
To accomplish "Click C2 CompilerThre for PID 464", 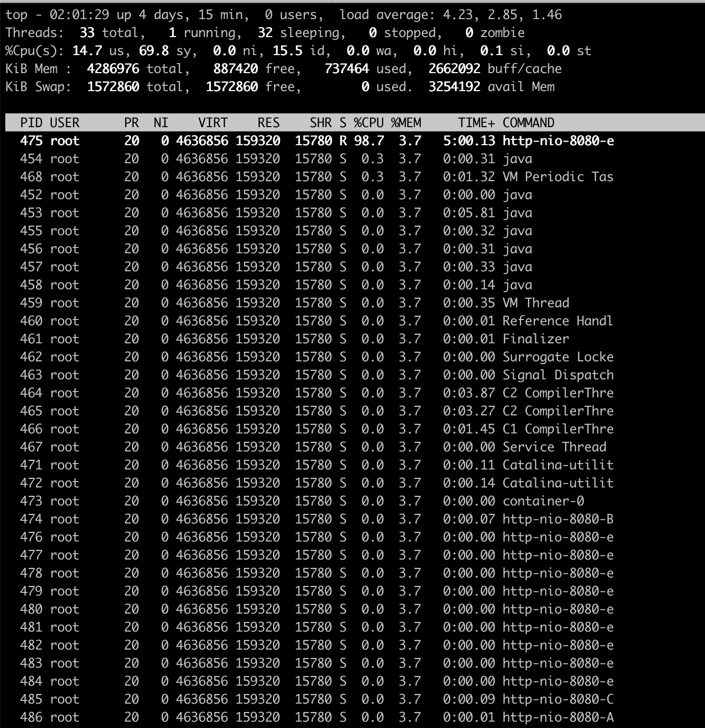I will coord(558,393).
